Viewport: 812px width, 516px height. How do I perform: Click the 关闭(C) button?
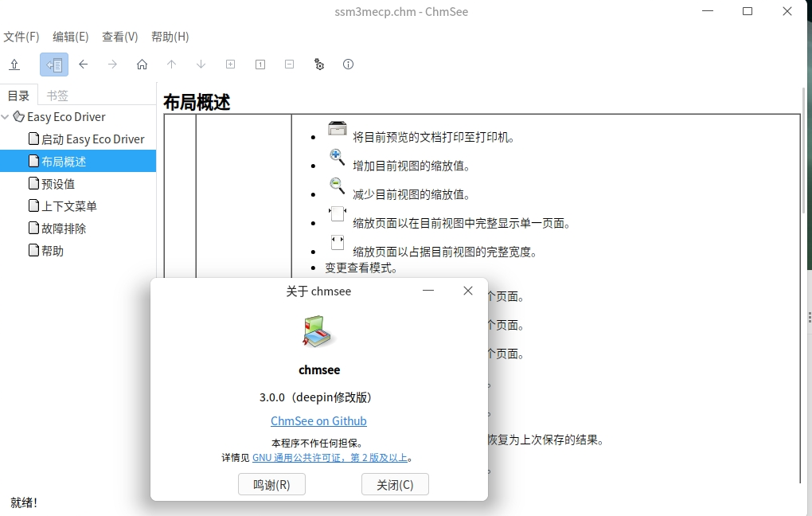(395, 484)
